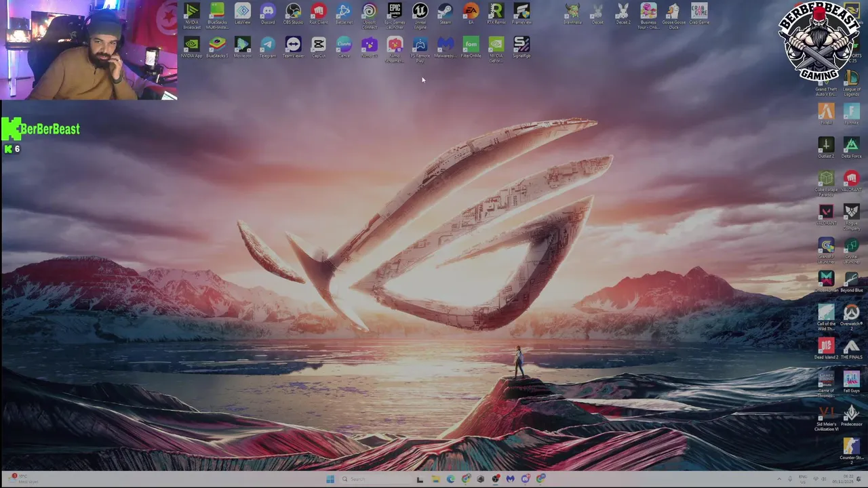Select Sid Meier's Civilization VI shortcut
The image size is (868, 488).
tap(826, 418)
